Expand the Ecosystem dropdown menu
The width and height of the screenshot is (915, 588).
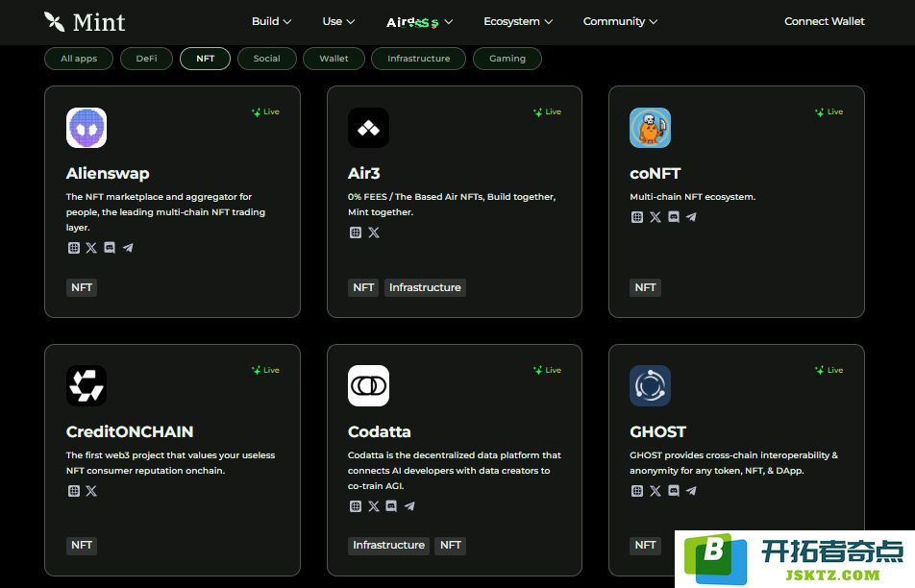[x=518, y=21]
